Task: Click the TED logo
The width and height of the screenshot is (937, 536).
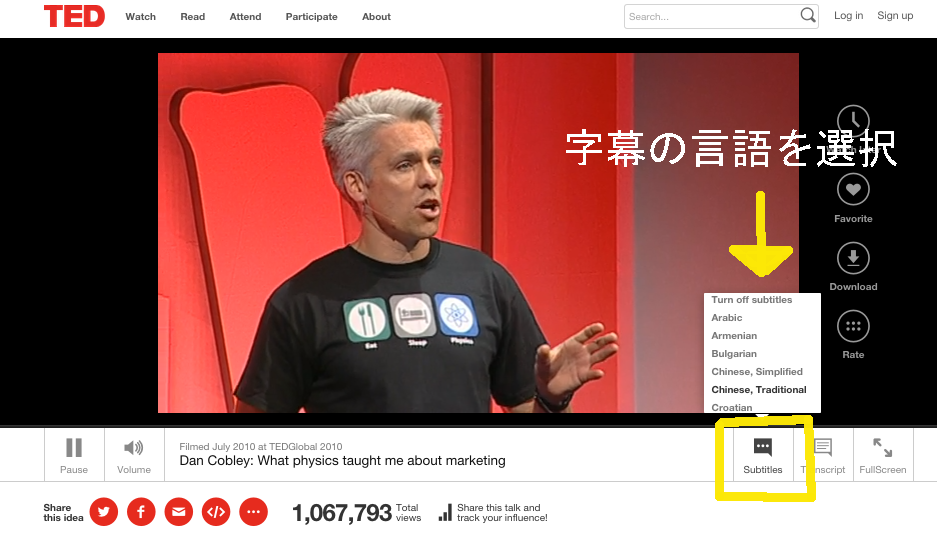Action: tap(74, 16)
